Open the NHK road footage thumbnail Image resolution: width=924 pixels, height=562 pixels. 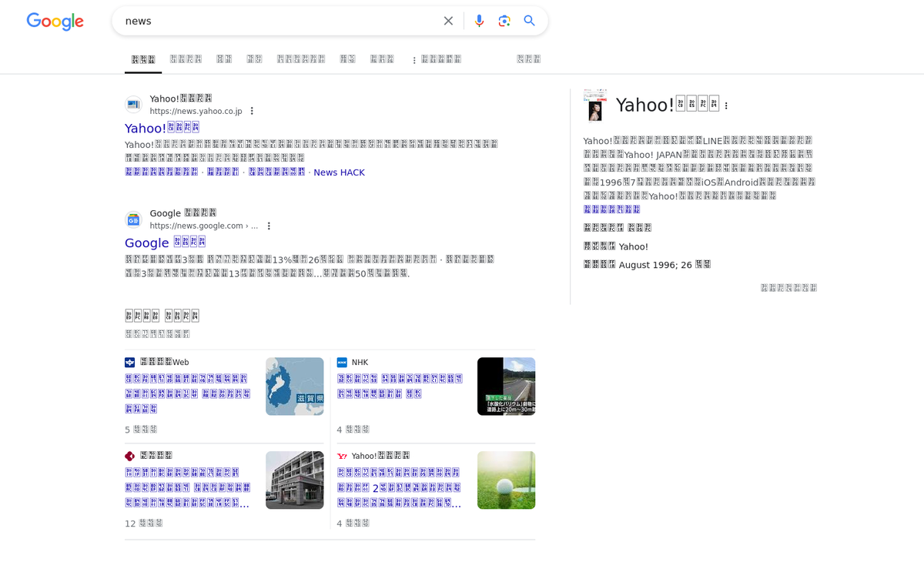(506, 386)
